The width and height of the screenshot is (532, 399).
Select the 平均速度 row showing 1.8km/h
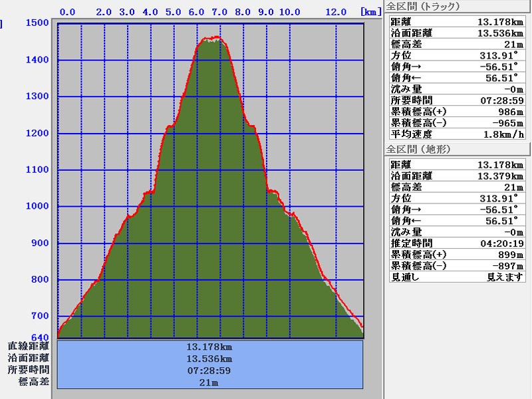456,134
